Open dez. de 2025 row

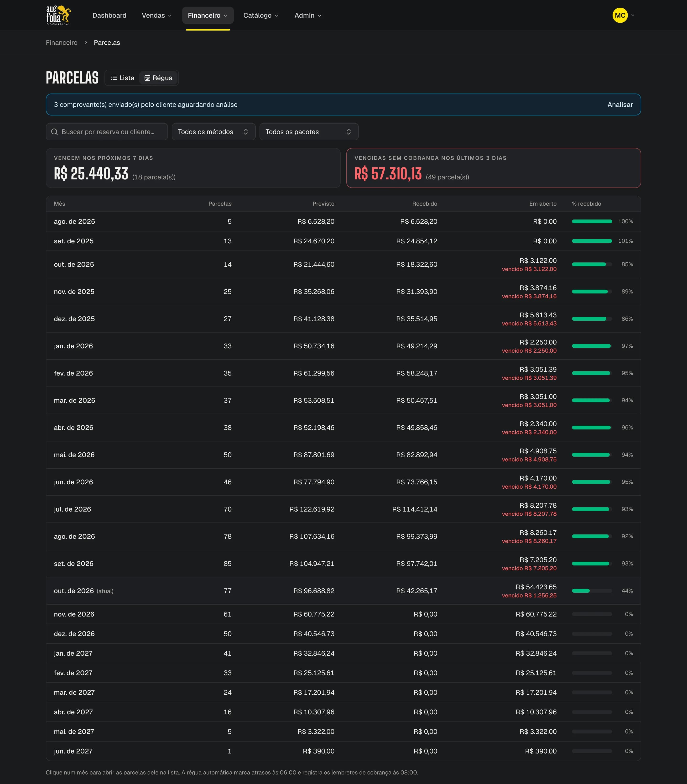(x=343, y=319)
